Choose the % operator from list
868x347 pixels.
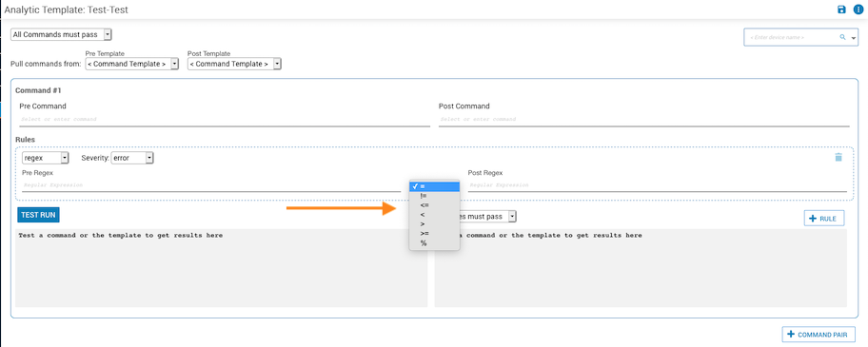[x=435, y=243]
